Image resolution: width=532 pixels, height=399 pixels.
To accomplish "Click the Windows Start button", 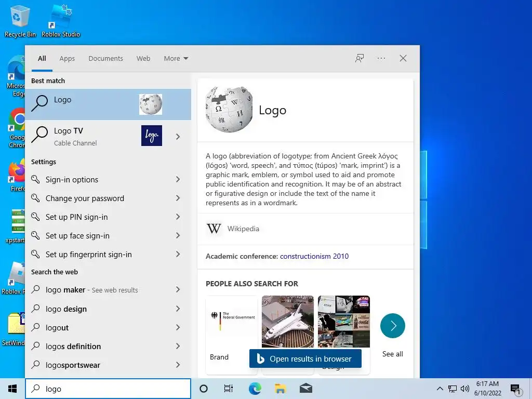I will [12, 389].
